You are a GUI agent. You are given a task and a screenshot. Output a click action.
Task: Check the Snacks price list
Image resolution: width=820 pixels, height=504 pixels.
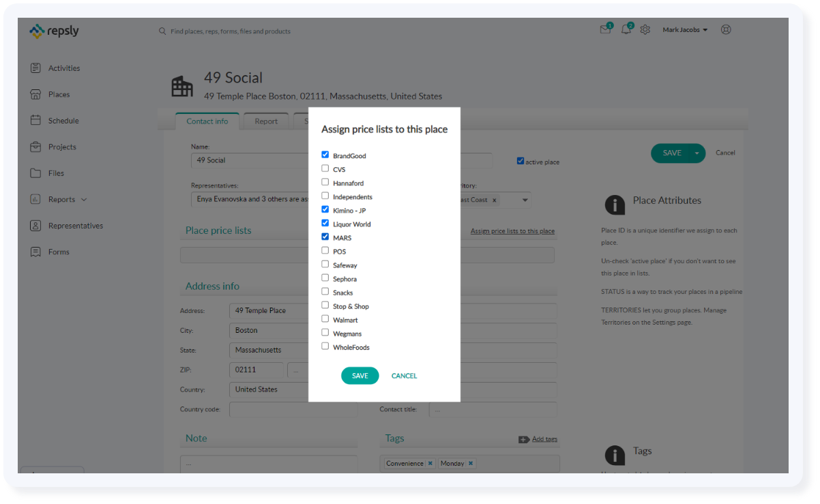coord(325,291)
